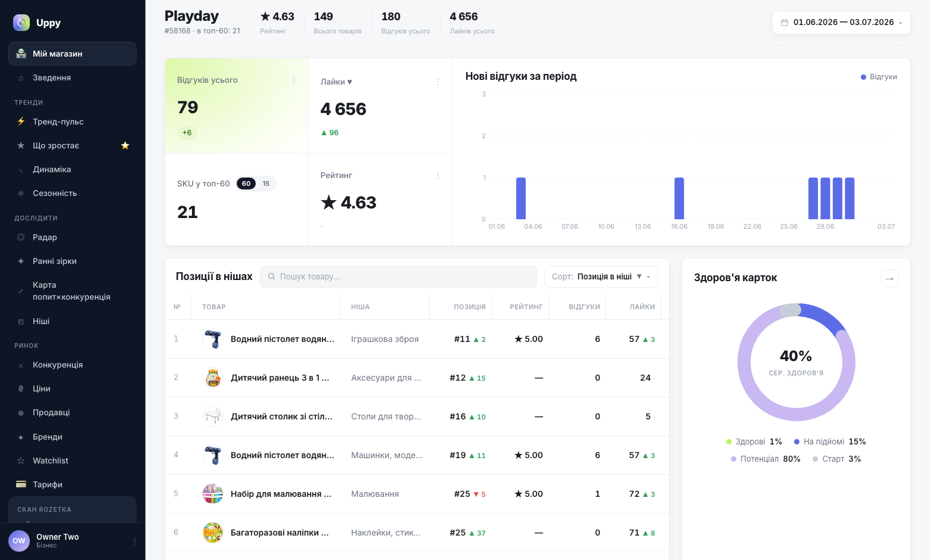
Task: Open the kebab menu on Рейтинг card
Action: click(x=438, y=176)
